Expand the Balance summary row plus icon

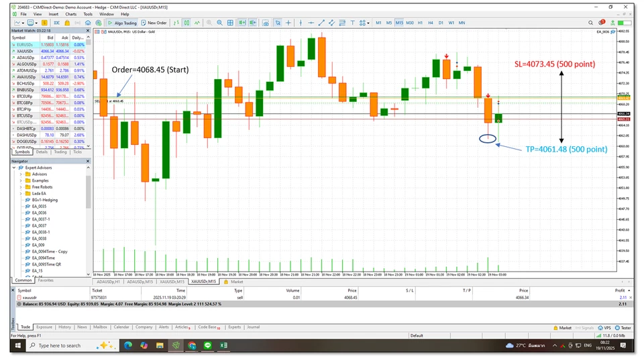[x=19, y=304]
